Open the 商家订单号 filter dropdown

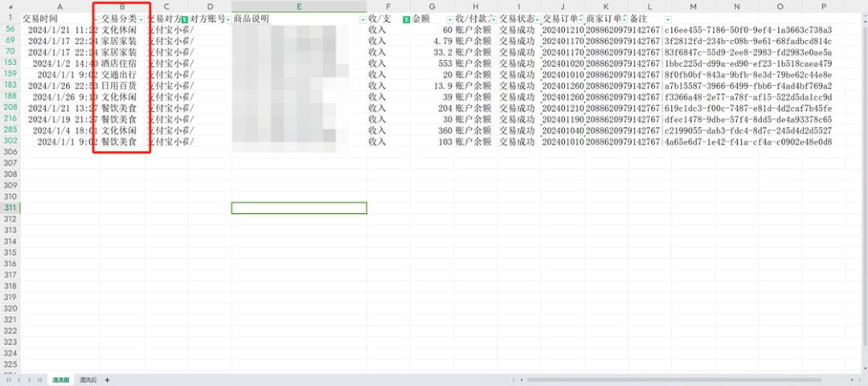[624, 19]
